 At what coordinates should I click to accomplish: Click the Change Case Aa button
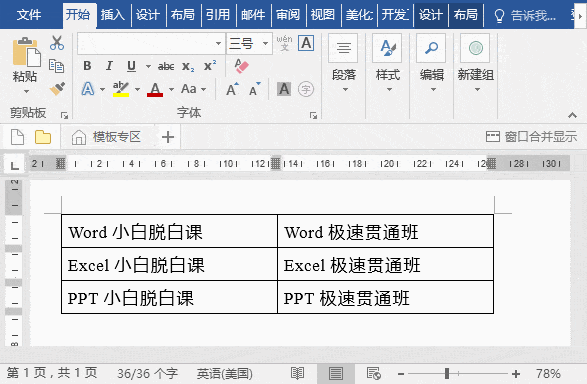[189, 89]
